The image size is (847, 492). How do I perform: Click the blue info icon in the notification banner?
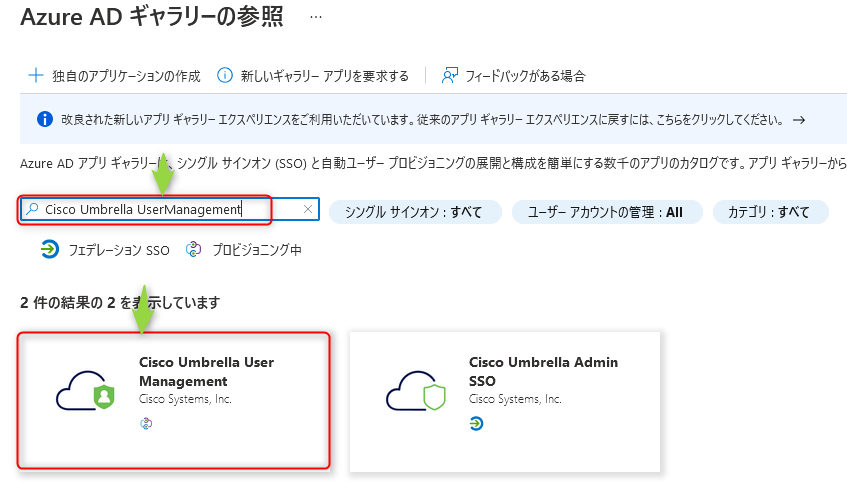(x=45, y=119)
